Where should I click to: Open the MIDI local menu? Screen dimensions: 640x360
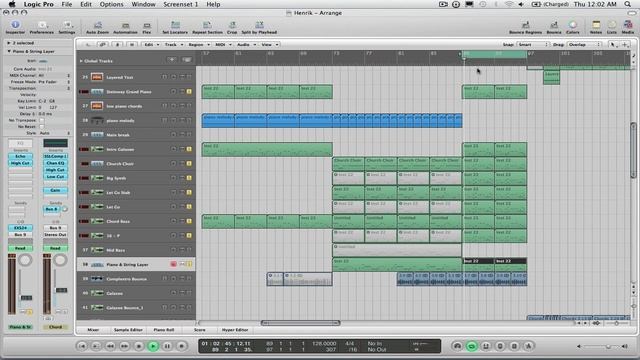[x=223, y=44]
